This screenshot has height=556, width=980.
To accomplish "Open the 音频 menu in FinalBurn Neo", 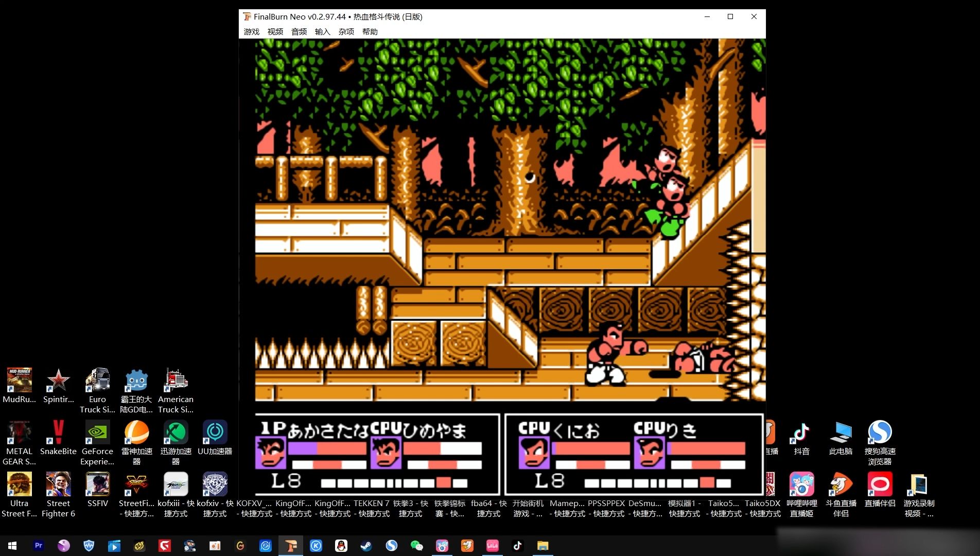I will click(299, 31).
